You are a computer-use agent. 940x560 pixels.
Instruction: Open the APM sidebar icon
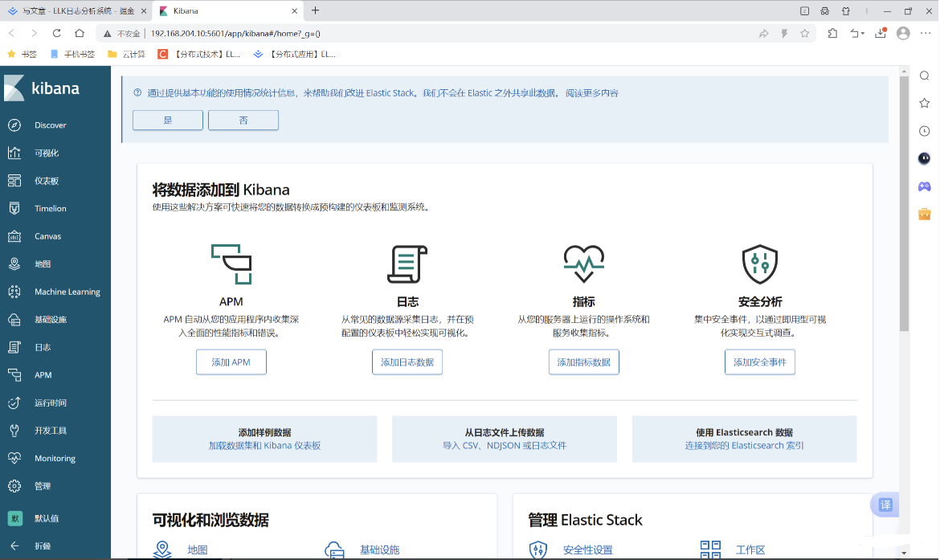click(14, 374)
